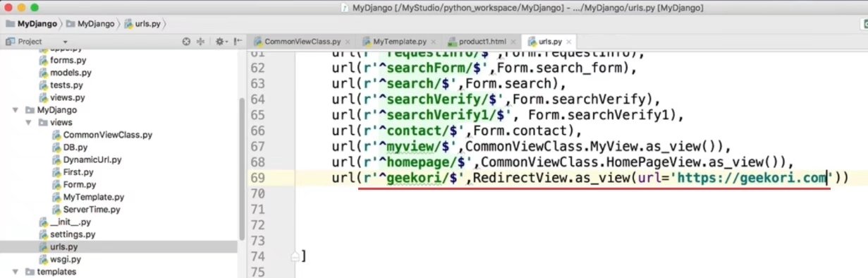
Task: Click the folder icon beside templates
Action: click(29, 272)
